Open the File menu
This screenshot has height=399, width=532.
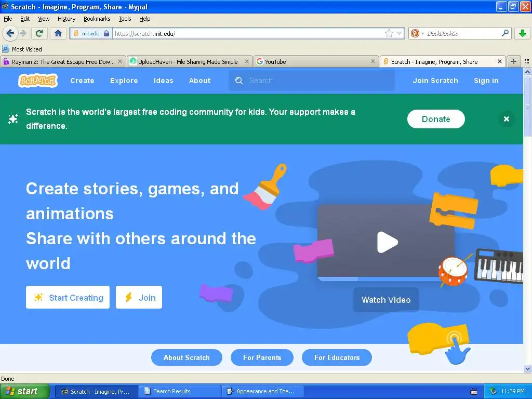coord(8,19)
